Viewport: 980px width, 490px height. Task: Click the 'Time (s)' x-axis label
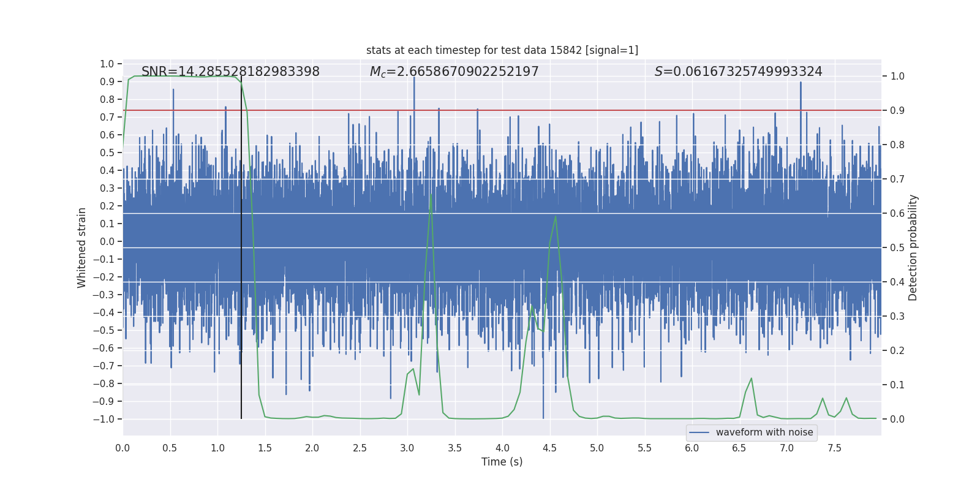(502, 462)
